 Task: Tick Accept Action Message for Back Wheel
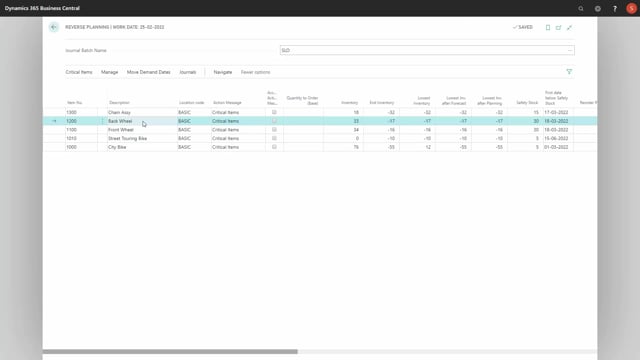(x=274, y=121)
